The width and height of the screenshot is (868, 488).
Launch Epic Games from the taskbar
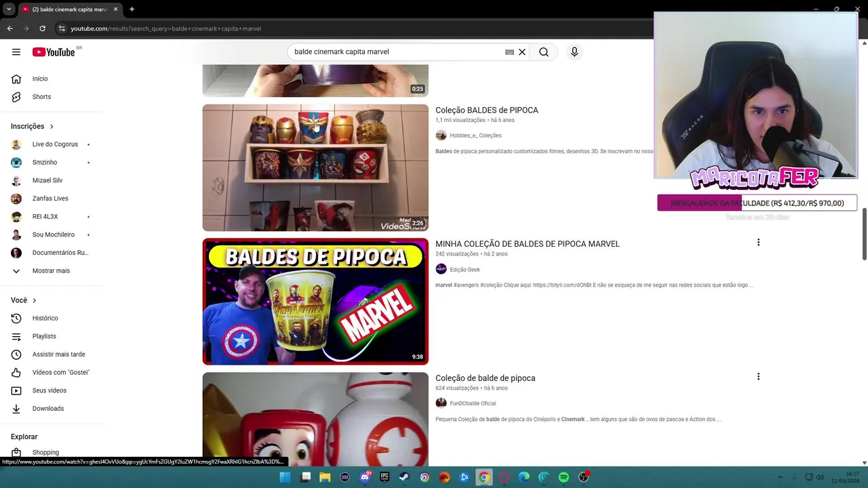384,477
